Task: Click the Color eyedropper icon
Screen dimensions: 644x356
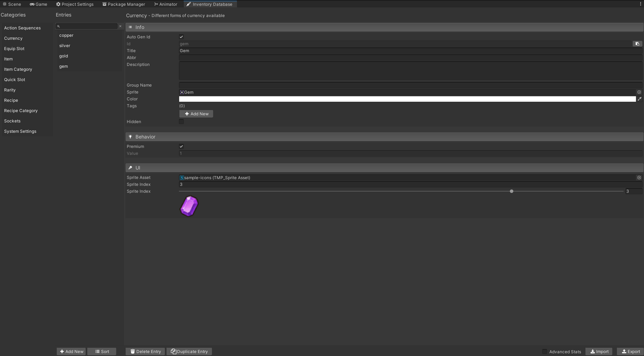Action: 639,99
